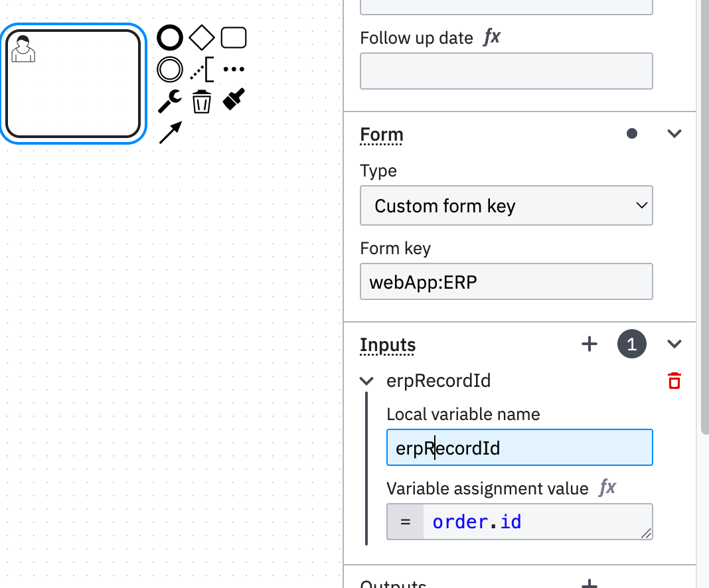Screen dimensions: 709x588
Task: Append an intermediate event double circle
Action: pos(169,69)
